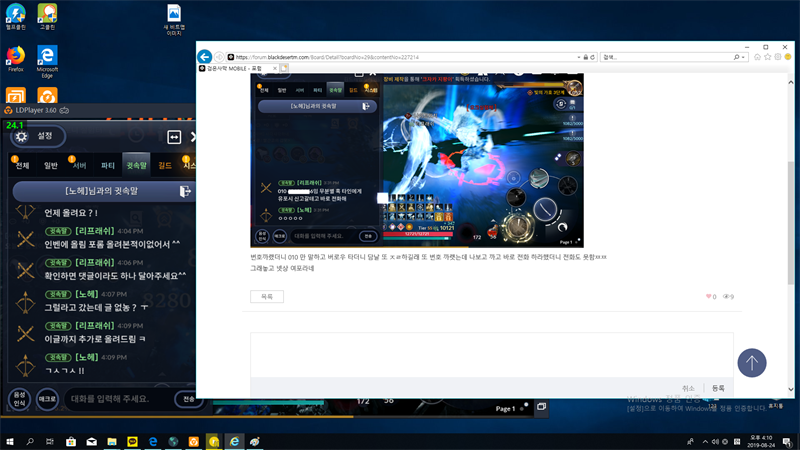Click the 음성인식 voice button
The width and height of the screenshot is (800, 450).
coord(19,399)
